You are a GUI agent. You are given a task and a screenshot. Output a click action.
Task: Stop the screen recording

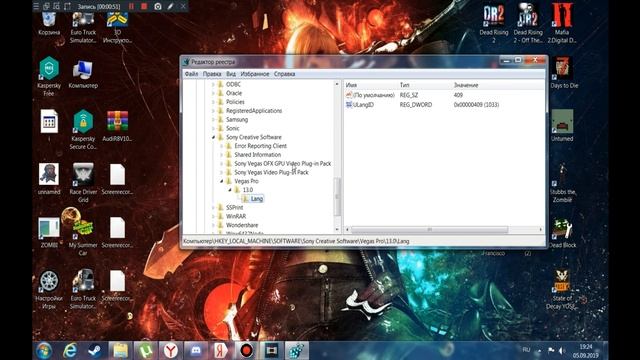point(144,6)
